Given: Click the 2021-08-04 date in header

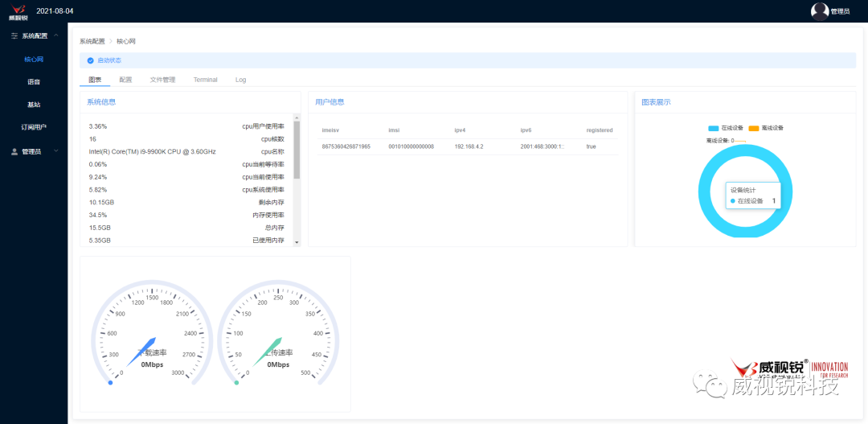Looking at the screenshot, I should [x=55, y=11].
